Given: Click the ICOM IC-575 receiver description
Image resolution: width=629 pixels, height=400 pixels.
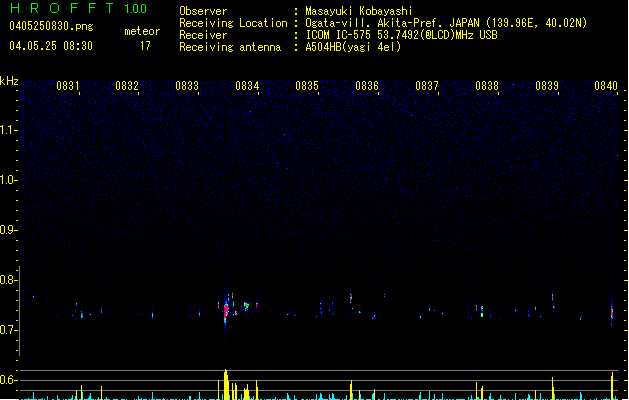Looking at the screenshot, I should tap(401, 35).
